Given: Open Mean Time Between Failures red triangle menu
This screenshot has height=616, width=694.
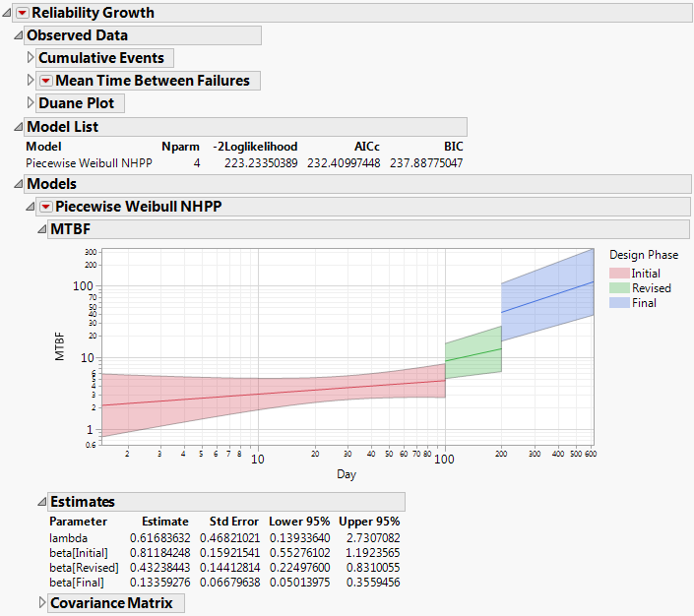Looking at the screenshot, I should 44,81.
